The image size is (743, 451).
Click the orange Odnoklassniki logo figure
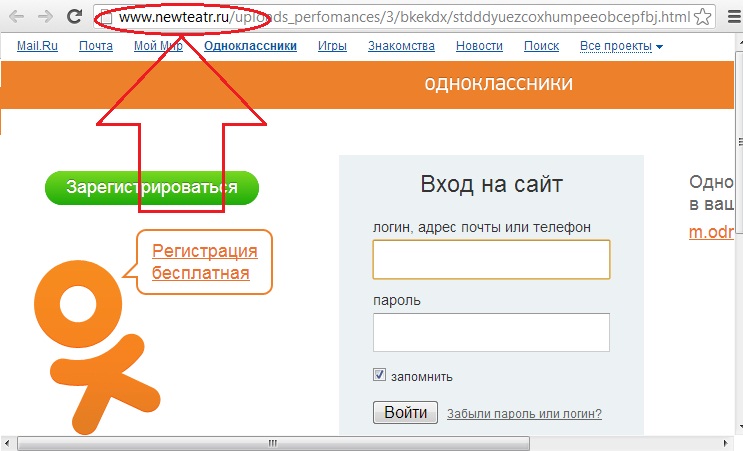(96, 347)
